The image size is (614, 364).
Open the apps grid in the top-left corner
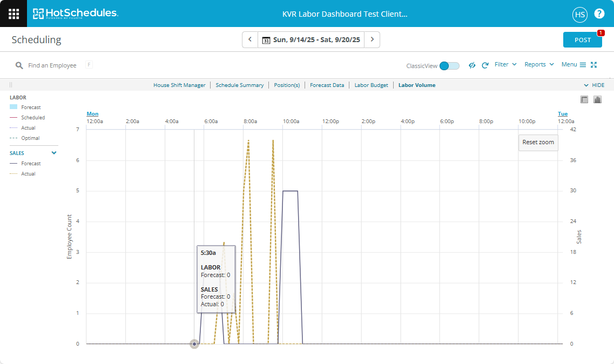[13, 13]
